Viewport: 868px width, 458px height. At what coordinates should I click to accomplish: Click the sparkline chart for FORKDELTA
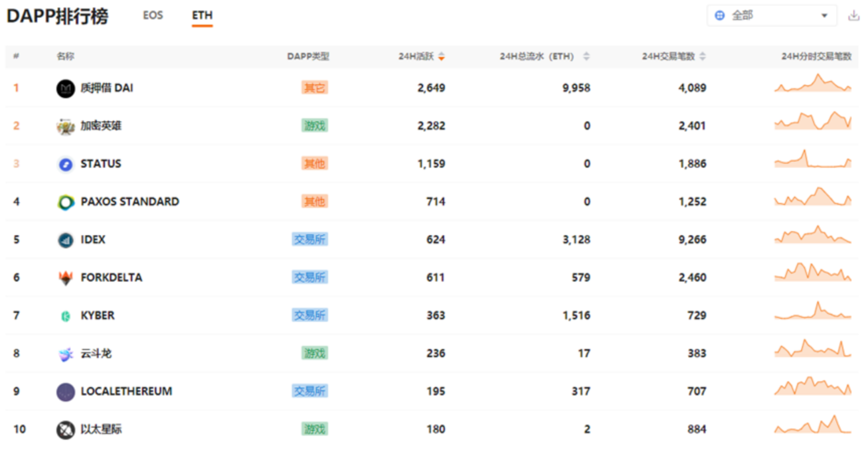pyautogui.click(x=812, y=271)
